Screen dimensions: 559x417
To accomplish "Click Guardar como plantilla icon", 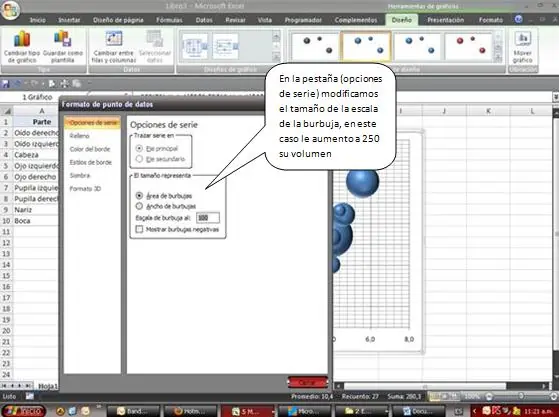I will (x=63, y=47).
